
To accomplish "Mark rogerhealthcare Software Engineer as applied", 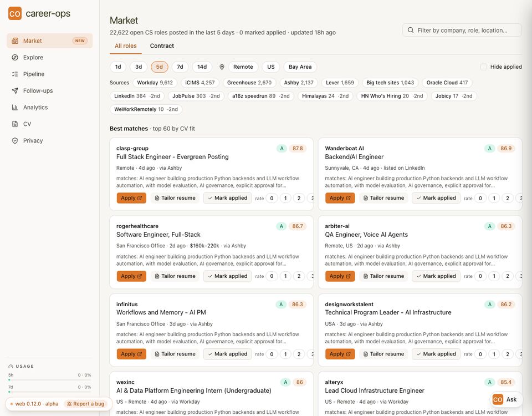I will [x=228, y=276].
